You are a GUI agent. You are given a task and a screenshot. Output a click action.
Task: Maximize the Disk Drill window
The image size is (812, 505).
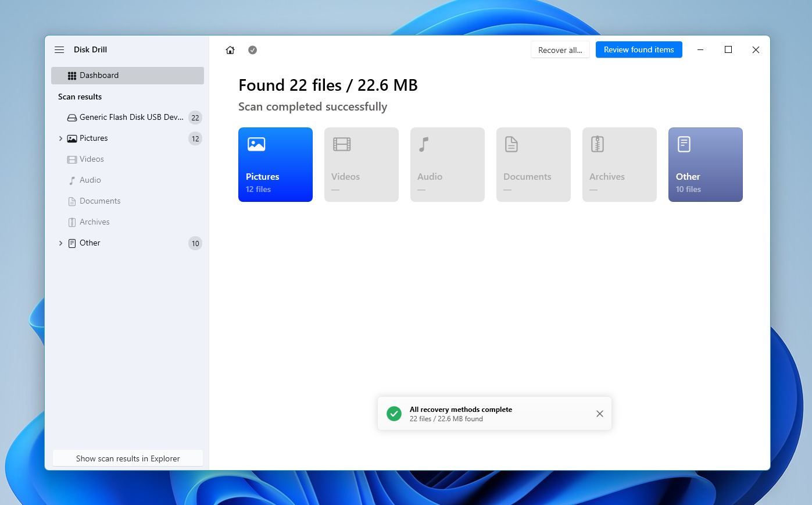click(x=728, y=50)
